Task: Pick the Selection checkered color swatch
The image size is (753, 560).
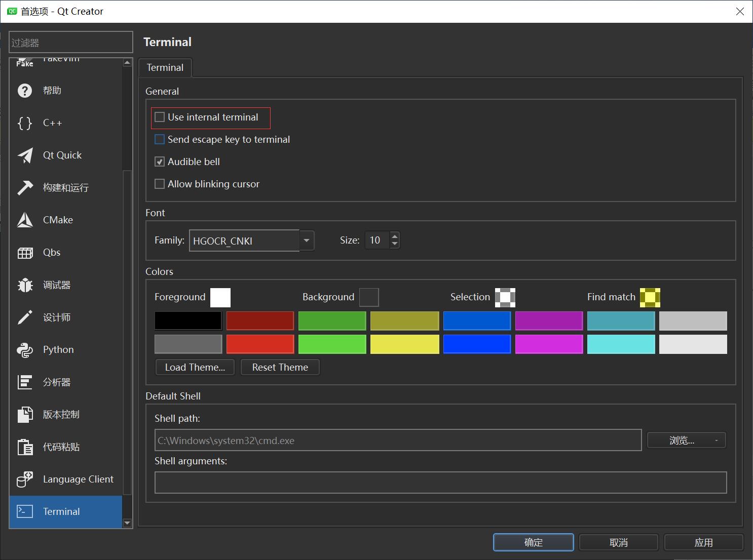Action: coord(505,297)
